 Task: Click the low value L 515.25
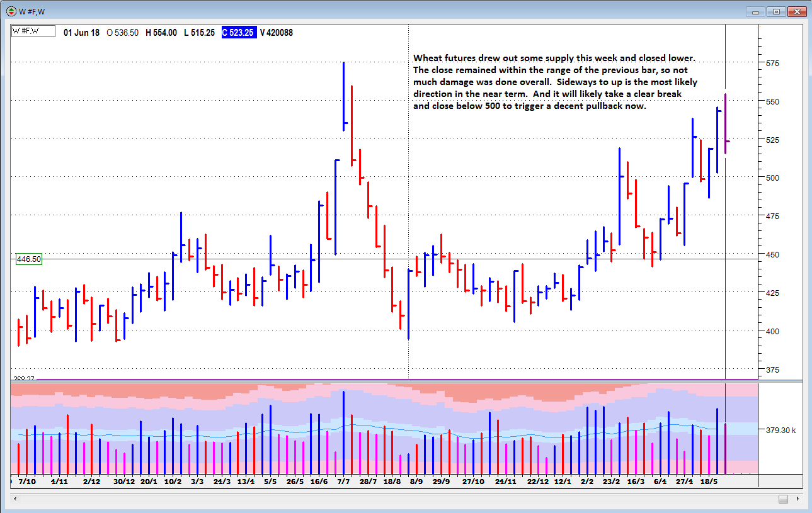pyautogui.click(x=199, y=32)
